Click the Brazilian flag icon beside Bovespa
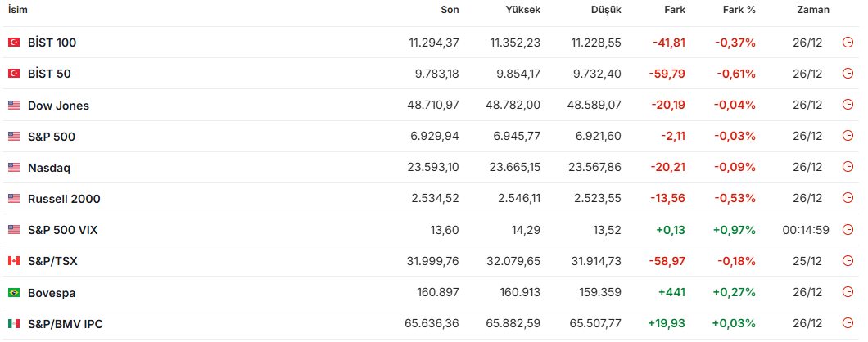 tap(14, 293)
